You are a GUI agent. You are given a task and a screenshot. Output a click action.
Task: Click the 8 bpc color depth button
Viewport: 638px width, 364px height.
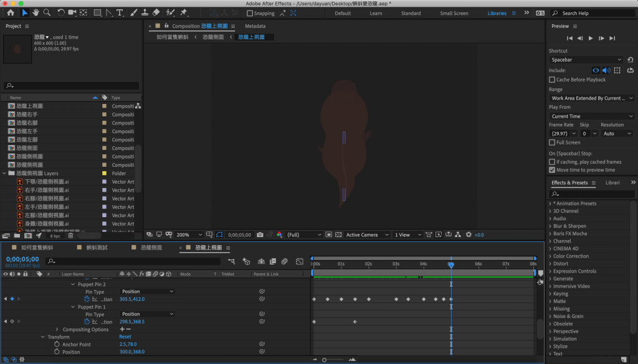(x=55, y=235)
